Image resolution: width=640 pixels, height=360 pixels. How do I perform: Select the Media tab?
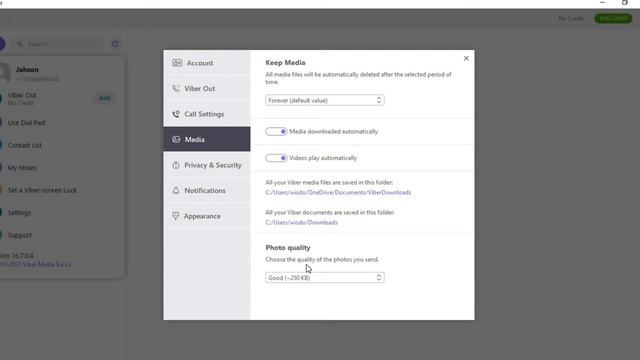(x=207, y=139)
